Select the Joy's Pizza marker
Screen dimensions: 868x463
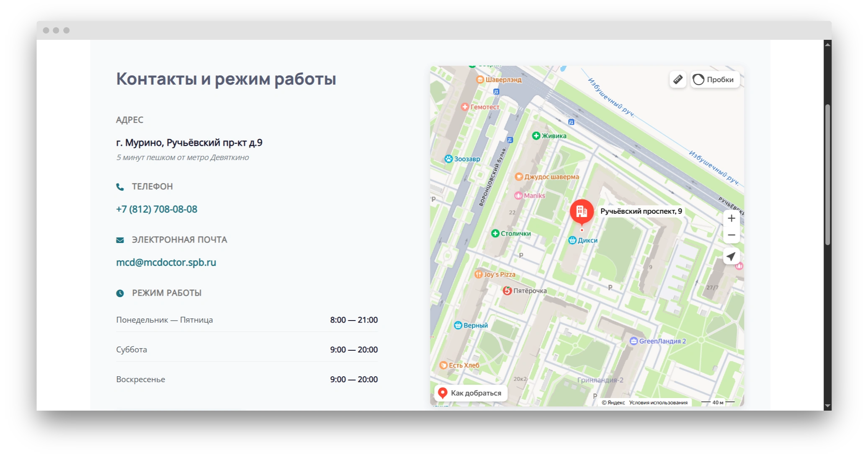tap(495, 274)
